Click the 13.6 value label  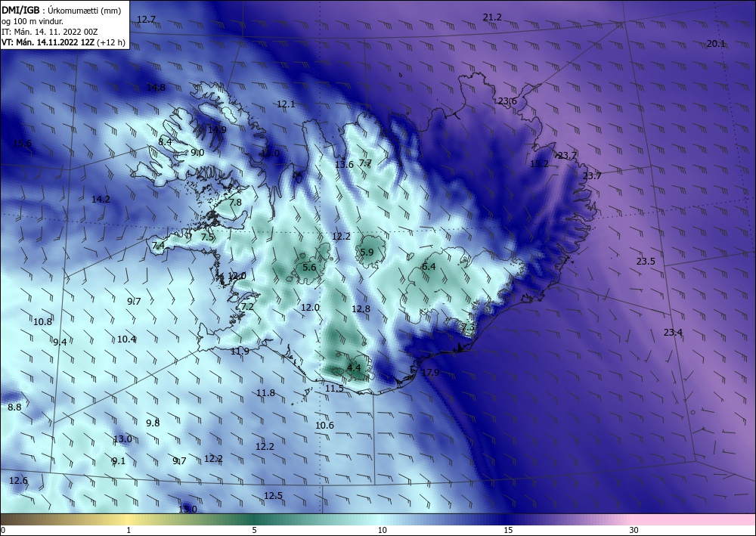tap(344, 165)
